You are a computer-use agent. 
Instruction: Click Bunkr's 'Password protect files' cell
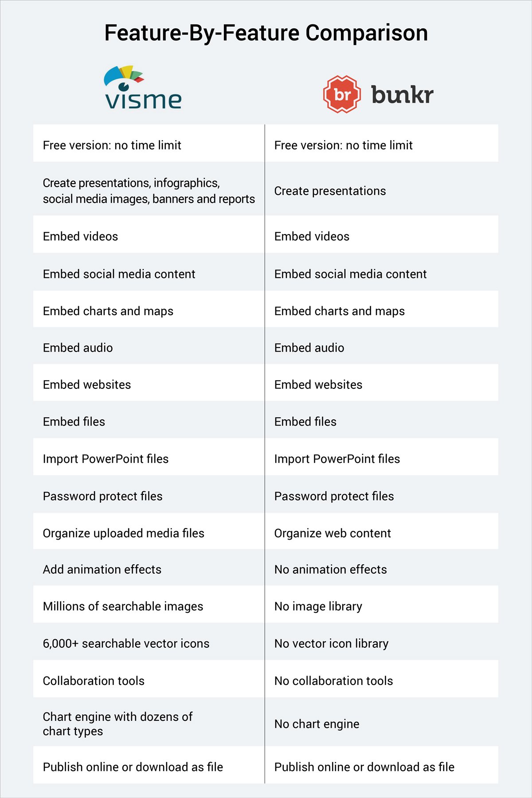point(382,494)
